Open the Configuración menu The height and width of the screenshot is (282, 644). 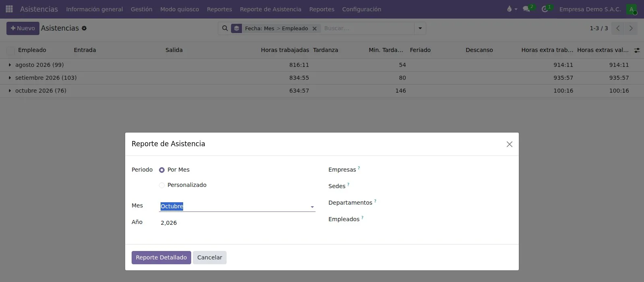coord(361,9)
